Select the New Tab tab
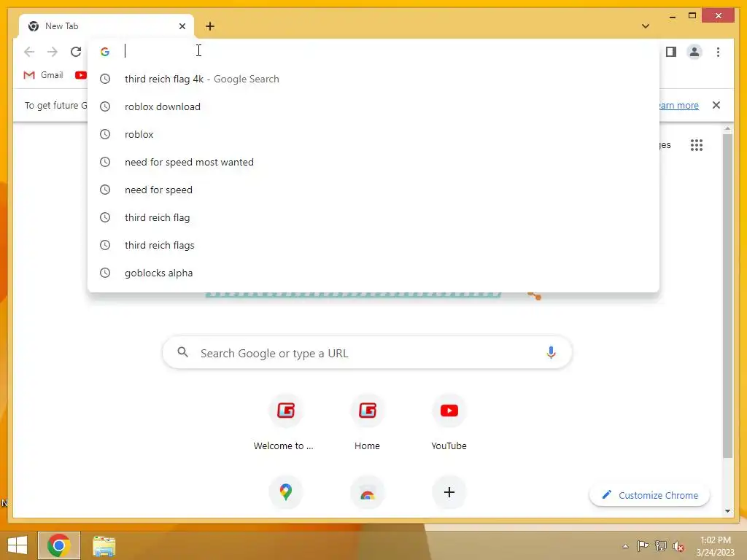Image resolution: width=747 pixels, height=560 pixels. point(107,26)
